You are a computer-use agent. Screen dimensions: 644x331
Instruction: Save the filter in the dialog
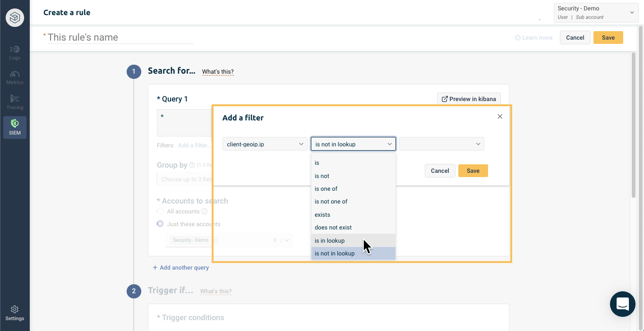point(472,170)
